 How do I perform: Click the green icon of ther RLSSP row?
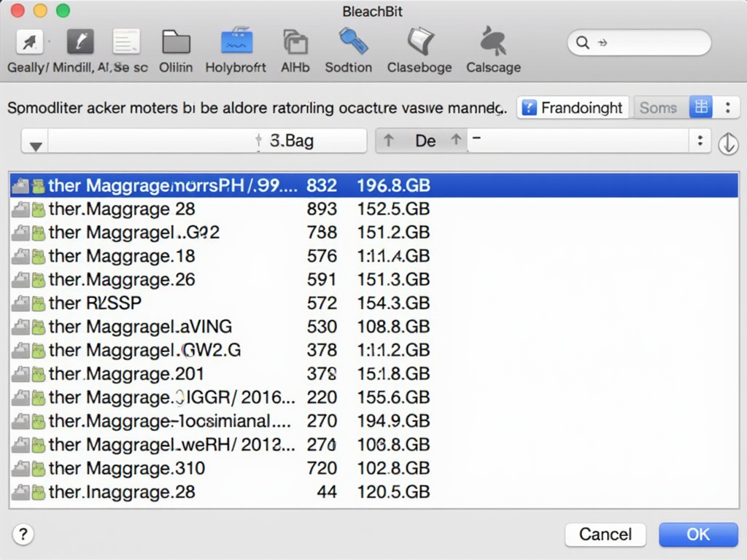[x=38, y=303]
